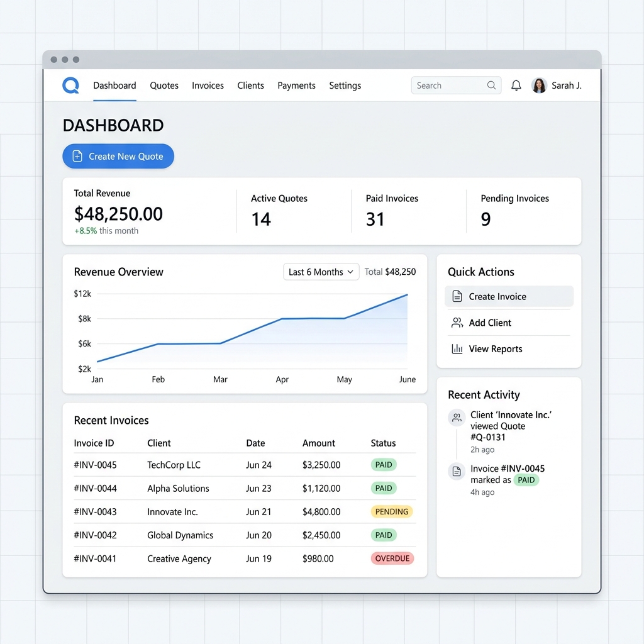Image resolution: width=644 pixels, height=644 pixels.
Task: Click the OVERDUE status badge
Action: click(392, 558)
